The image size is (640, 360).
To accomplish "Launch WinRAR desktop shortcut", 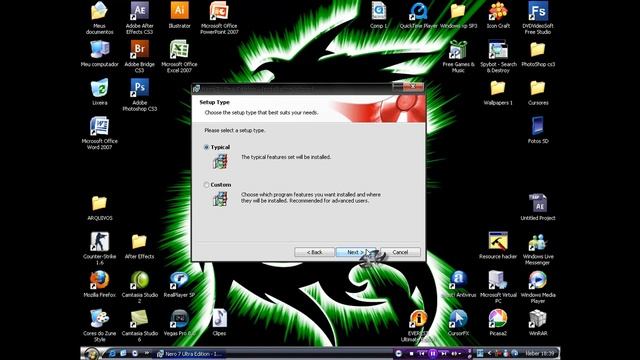I will (538, 322).
